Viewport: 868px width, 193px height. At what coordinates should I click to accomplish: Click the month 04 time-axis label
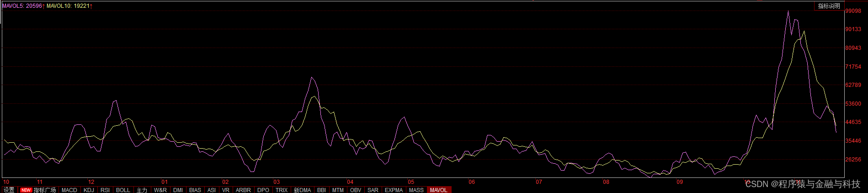click(350, 182)
